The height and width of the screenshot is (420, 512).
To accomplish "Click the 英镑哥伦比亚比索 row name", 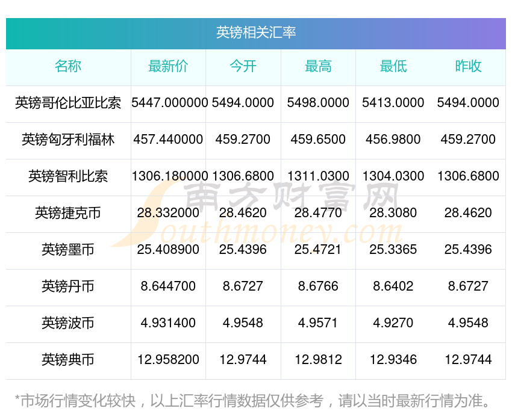I will coord(68,103).
